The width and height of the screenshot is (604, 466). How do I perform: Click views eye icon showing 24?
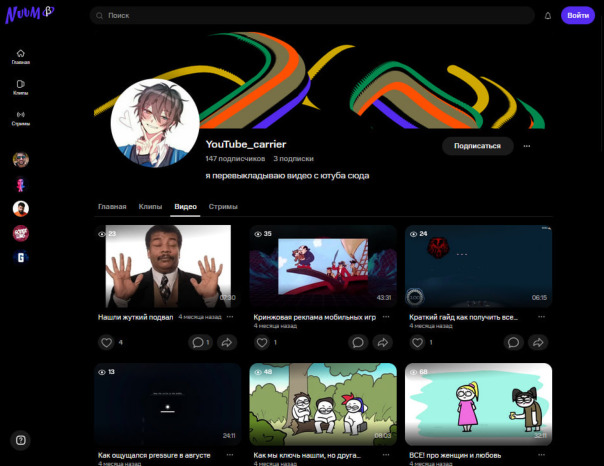[x=413, y=234]
